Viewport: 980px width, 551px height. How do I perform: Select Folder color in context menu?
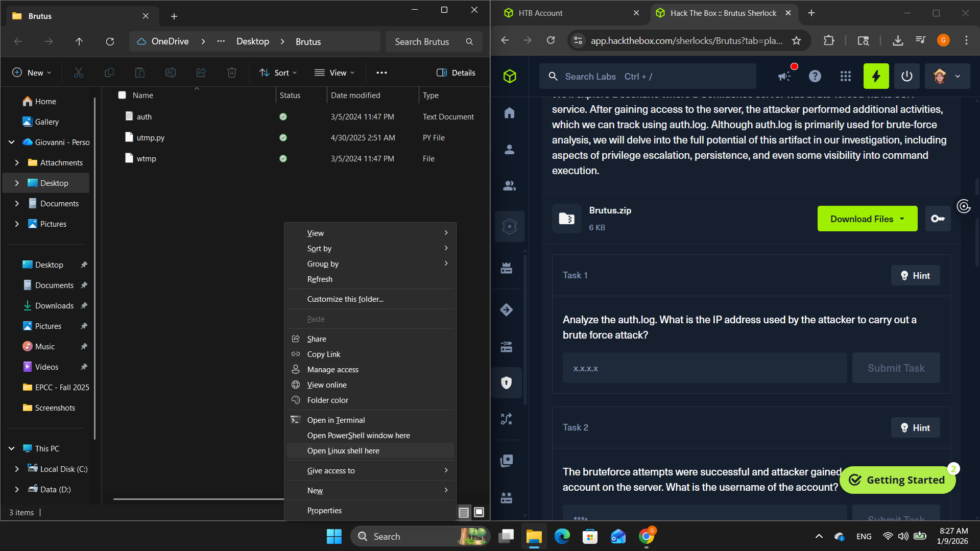370,400
